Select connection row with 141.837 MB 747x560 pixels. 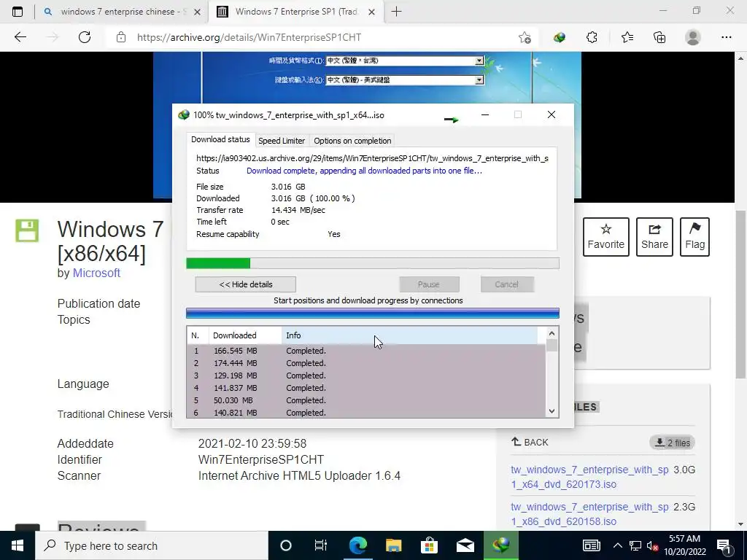pos(366,388)
